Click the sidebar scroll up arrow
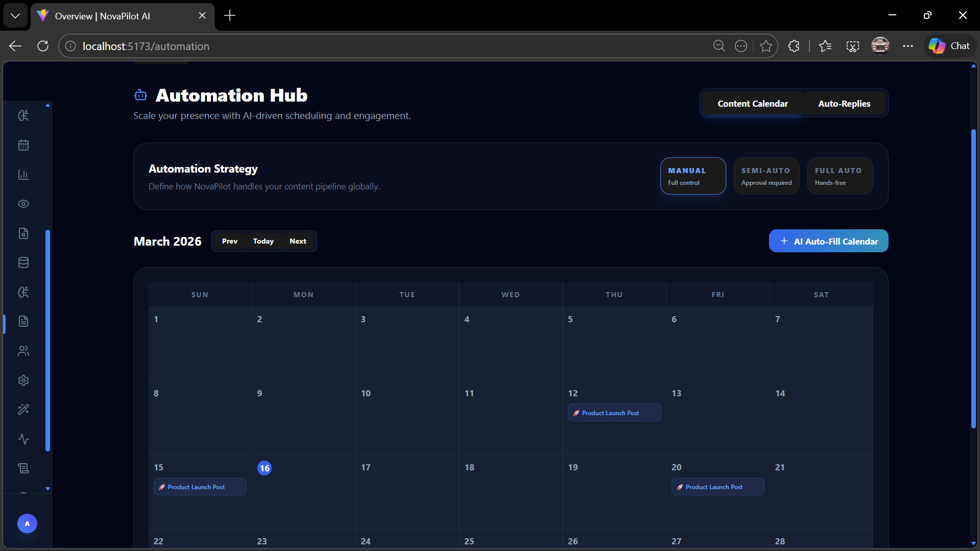This screenshot has height=551, width=980. [47, 105]
